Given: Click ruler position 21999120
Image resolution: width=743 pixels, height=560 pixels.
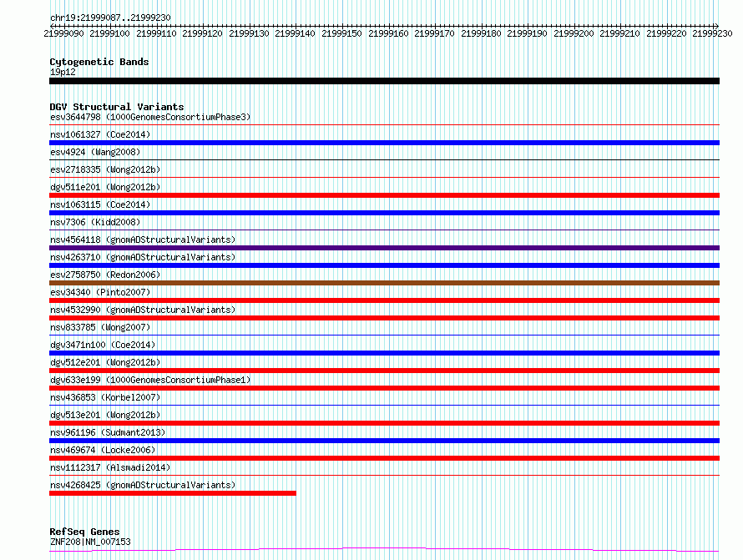Looking at the screenshot, I should 202,33.
